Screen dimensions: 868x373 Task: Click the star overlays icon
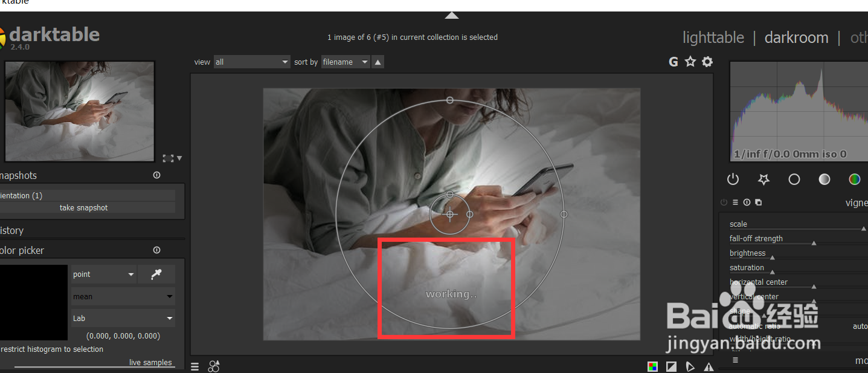click(690, 62)
